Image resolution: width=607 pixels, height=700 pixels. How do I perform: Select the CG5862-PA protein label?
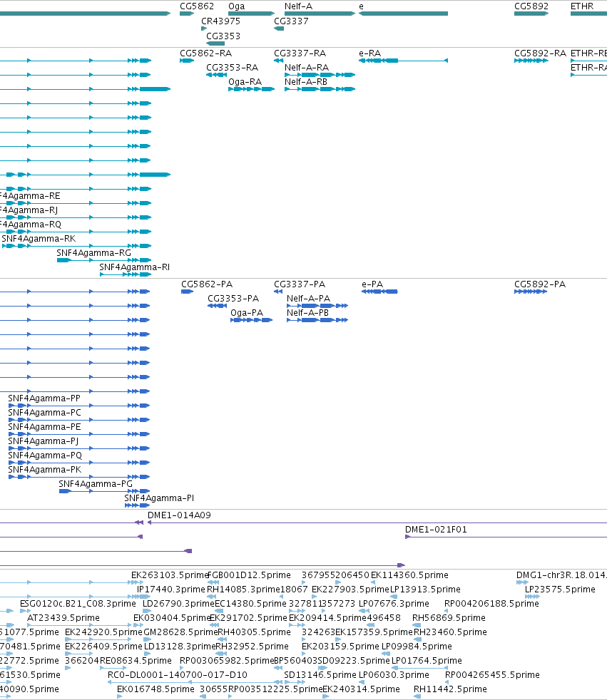(207, 284)
